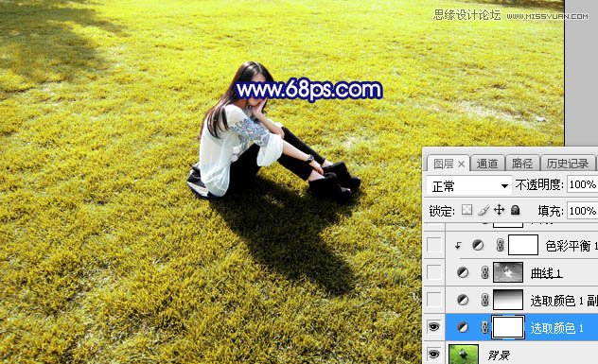This screenshot has width=598, height=364.
Task: Select the 曲线 1 layer name
Action: tap(547, 273)
